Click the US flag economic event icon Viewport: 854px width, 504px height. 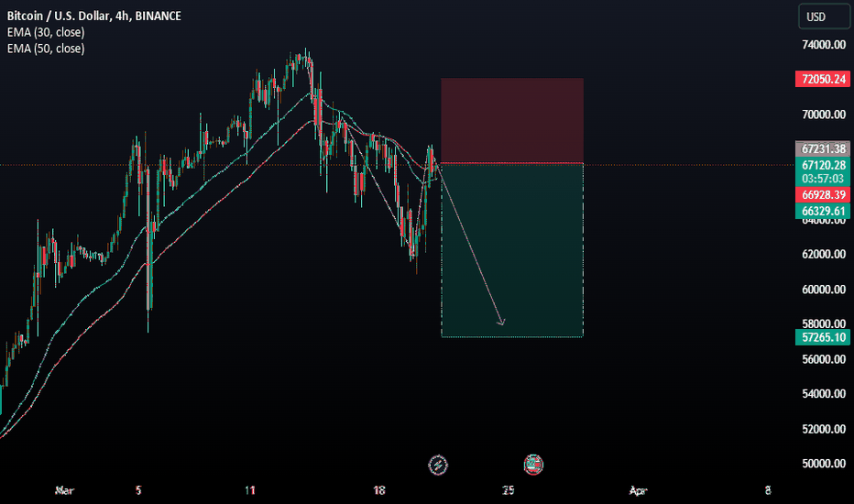533,465
